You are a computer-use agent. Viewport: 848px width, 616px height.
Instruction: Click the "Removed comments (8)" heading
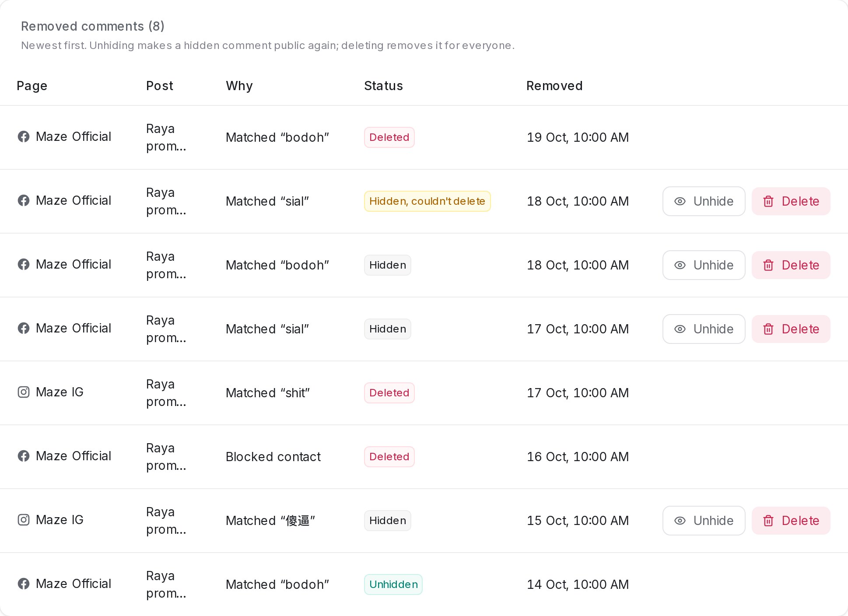pos(93,26)
